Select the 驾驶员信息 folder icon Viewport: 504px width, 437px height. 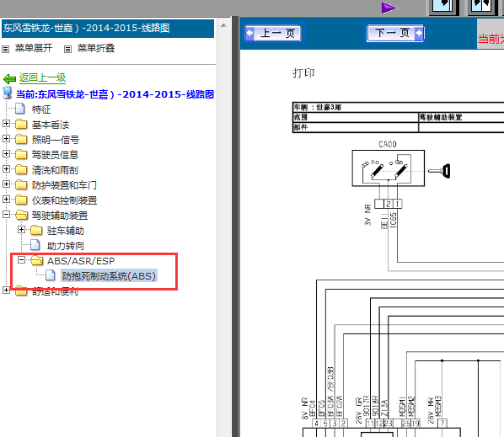coord(21,154)
